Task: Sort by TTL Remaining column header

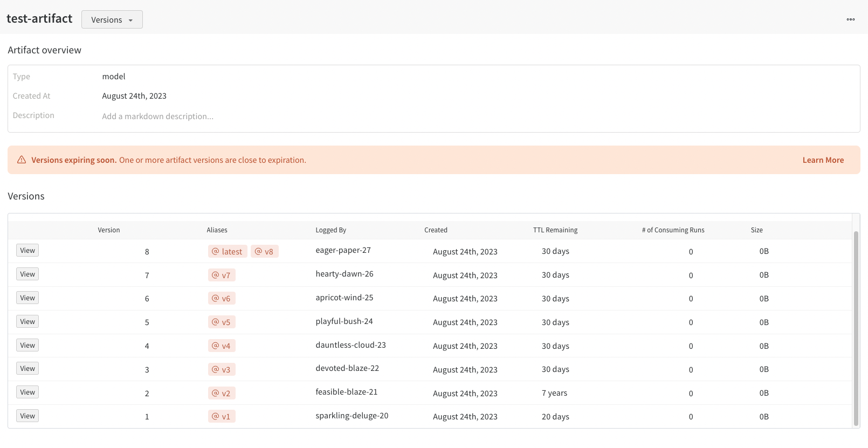Action: pos(555,230)
